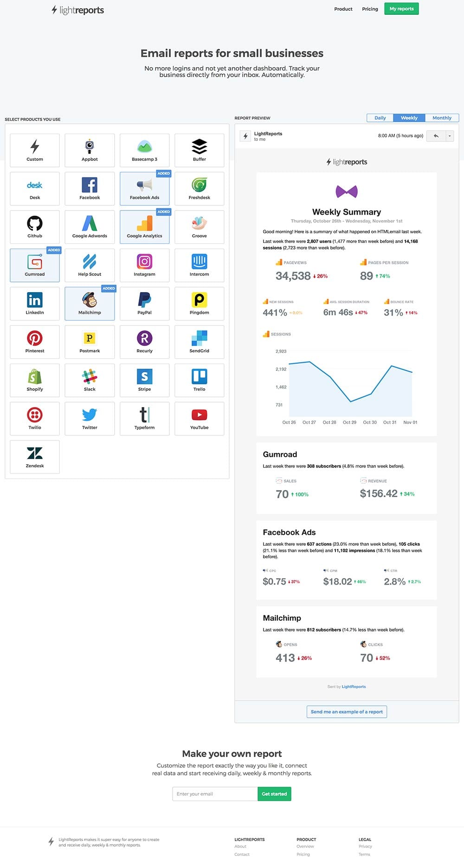Choose the Twilio tile
This screenshot has width=464, height=868.
click(35, 419)
